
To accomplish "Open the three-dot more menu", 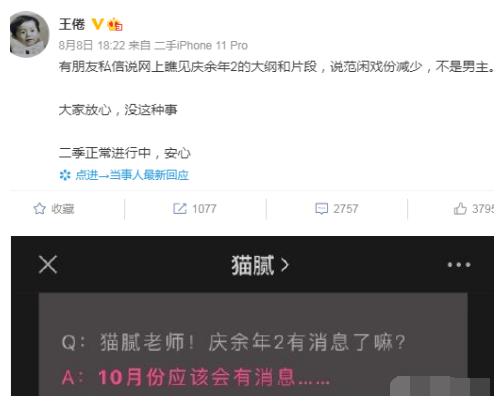I will click(459, 265).
